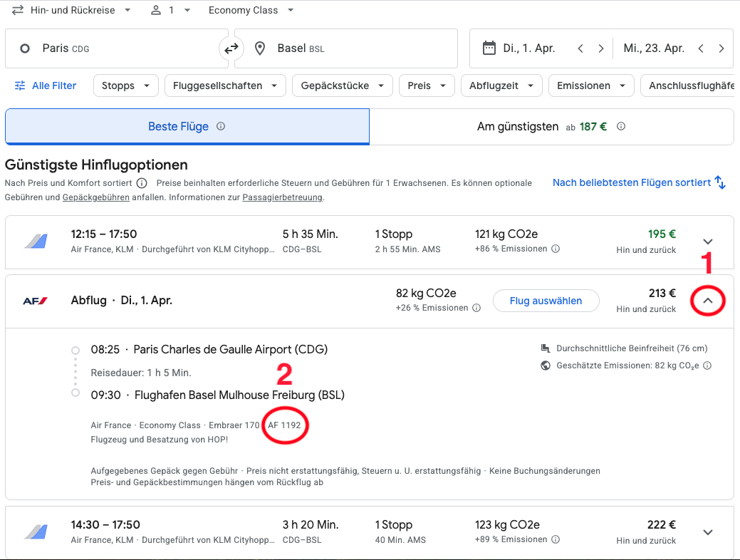Click the Alle Filter sliders icon
Image resolution: width=740 pixels, height=560 pixels.
20,85
